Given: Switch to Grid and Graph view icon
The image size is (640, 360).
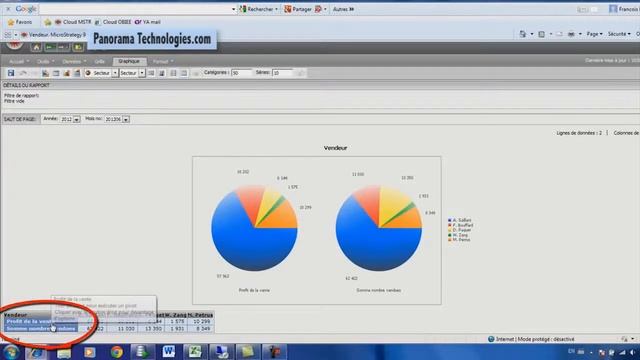Looking at the screenshot, I should (x=77, y=73).
